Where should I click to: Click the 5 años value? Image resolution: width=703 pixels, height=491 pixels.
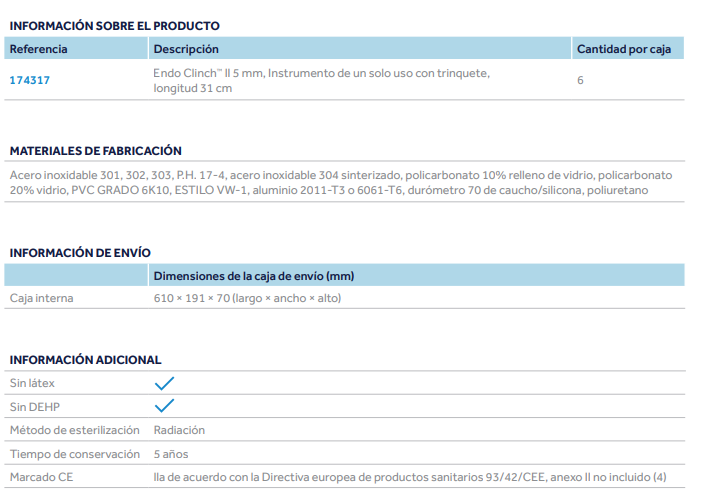pyautogui.click(x=171, y=454)
